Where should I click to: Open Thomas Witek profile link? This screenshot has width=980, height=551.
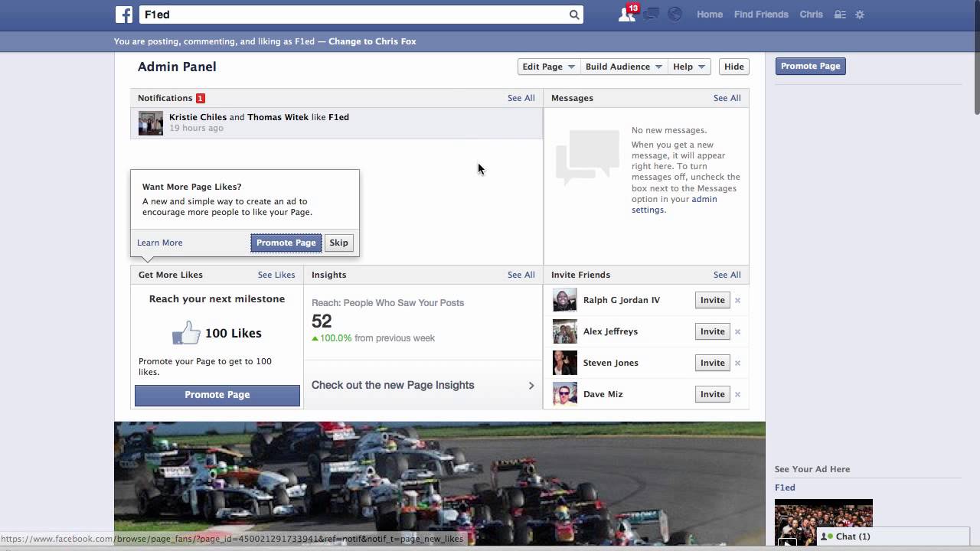click(277, 117)
